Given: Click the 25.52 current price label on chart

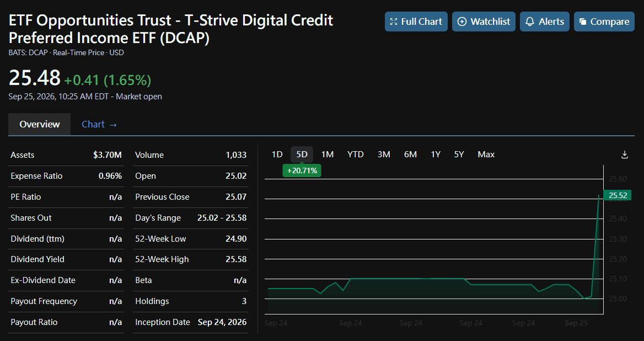Looking at the screenshot, I should pos(618,195).
